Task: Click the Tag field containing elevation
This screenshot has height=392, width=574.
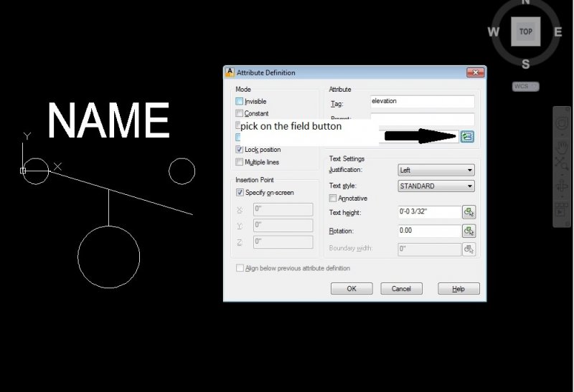Action: click(423, 101)
